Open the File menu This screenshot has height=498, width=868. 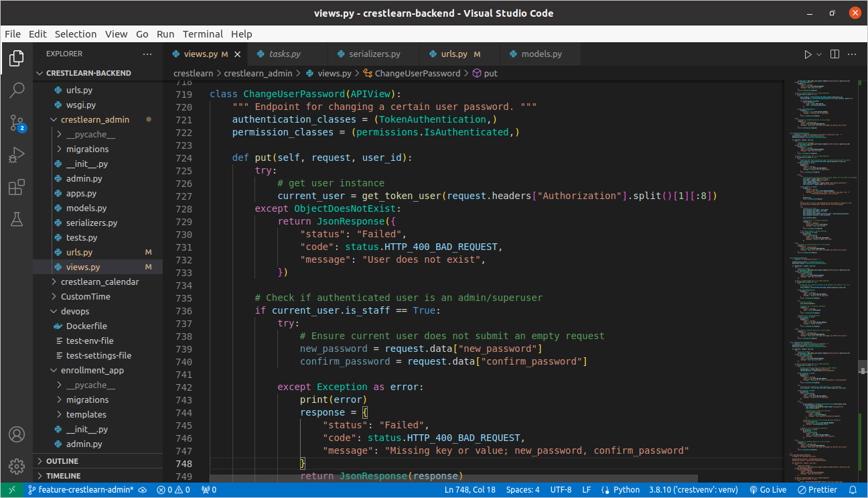[13, 34]
